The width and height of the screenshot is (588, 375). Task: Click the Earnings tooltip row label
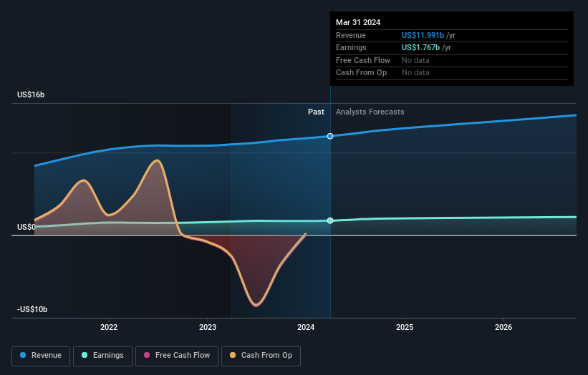coord(351,47)
